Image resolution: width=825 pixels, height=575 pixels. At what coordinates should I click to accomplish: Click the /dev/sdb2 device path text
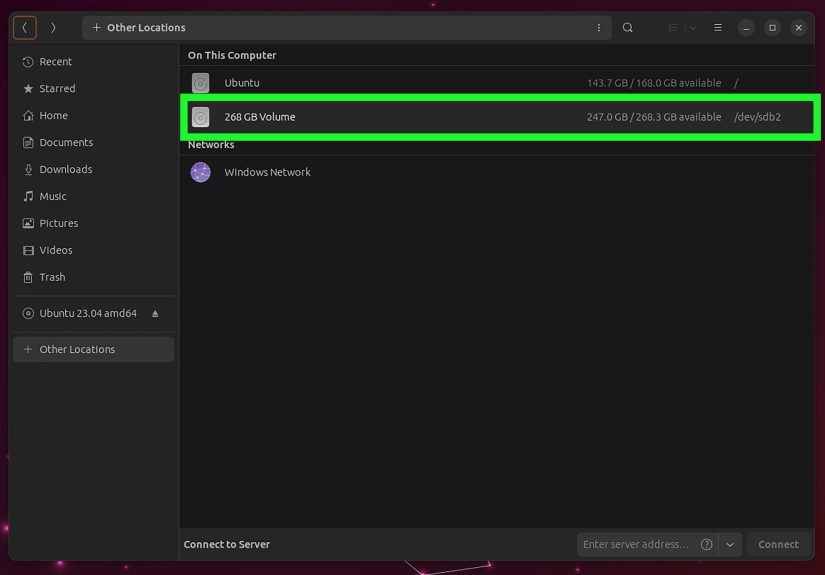[757, 117]
